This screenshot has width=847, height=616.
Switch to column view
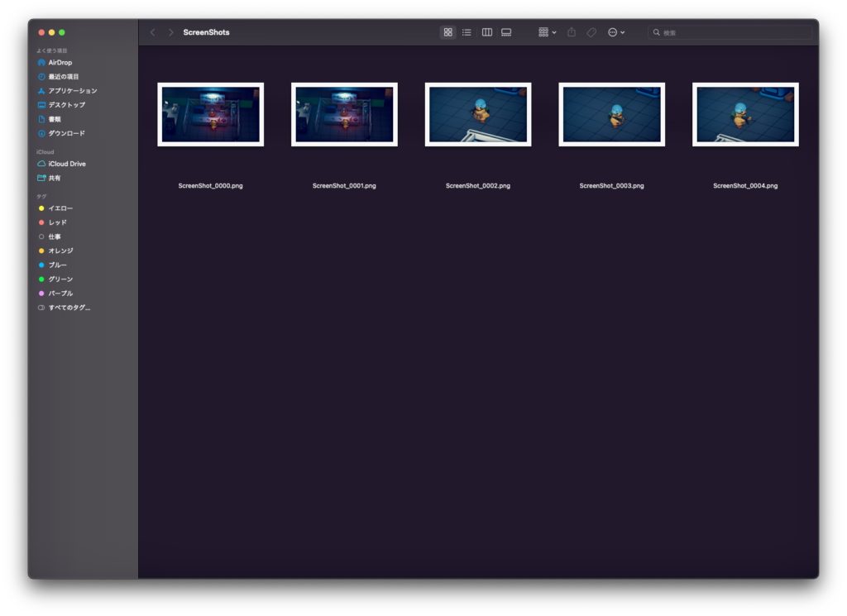point(487,32)
